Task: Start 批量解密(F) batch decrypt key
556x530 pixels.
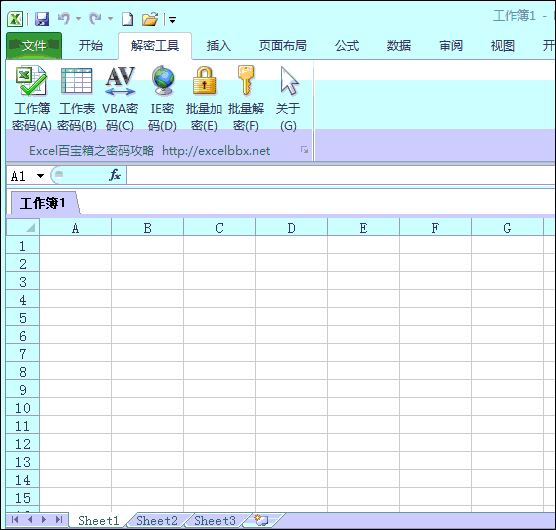Action: tap(246, 99)
